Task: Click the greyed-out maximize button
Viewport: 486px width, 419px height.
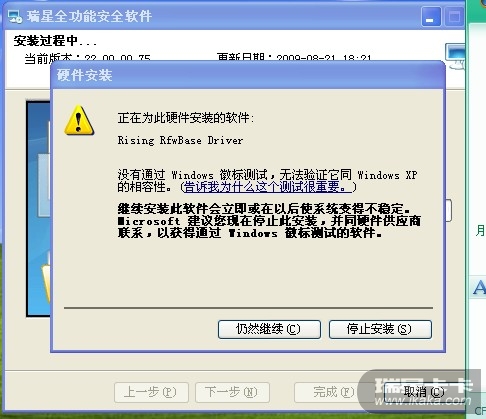Action: point(454,16)
